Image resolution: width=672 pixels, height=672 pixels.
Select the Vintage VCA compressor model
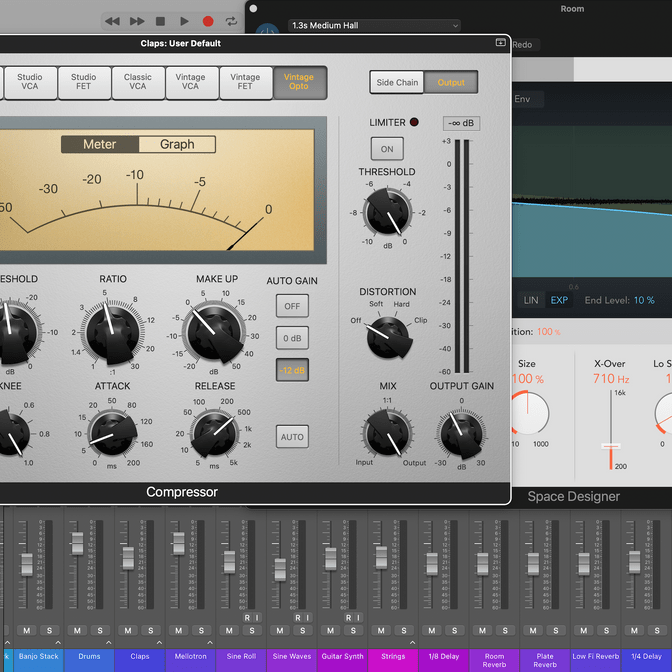click(192, 82)
